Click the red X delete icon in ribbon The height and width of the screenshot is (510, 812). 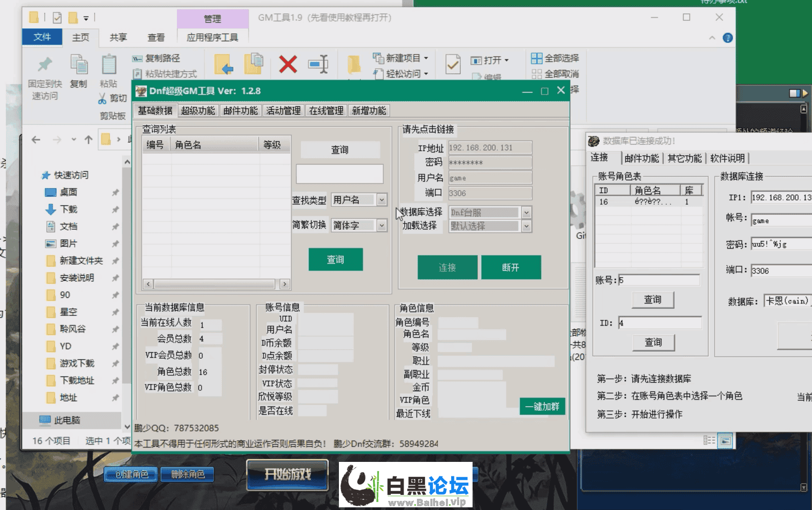(x=288, y=65)
